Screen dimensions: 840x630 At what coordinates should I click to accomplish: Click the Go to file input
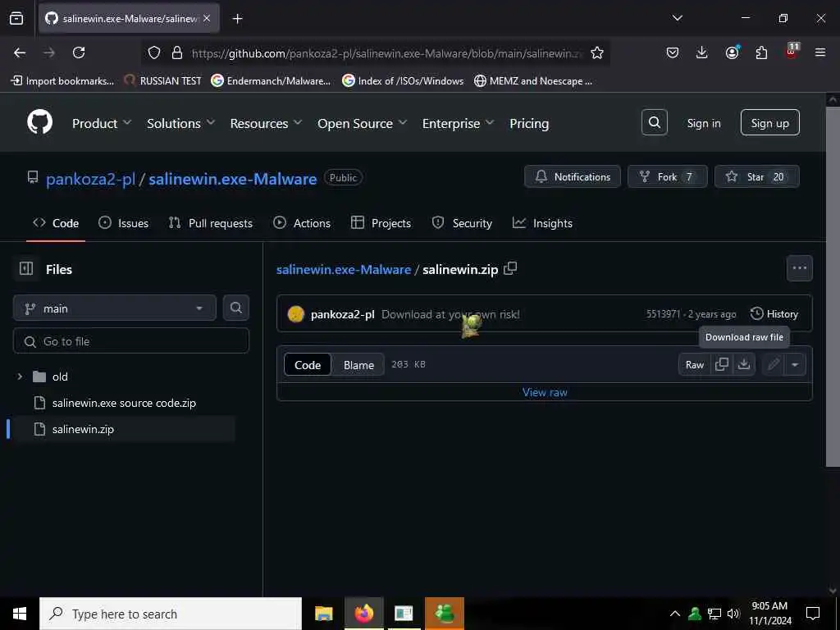point(131,341)
